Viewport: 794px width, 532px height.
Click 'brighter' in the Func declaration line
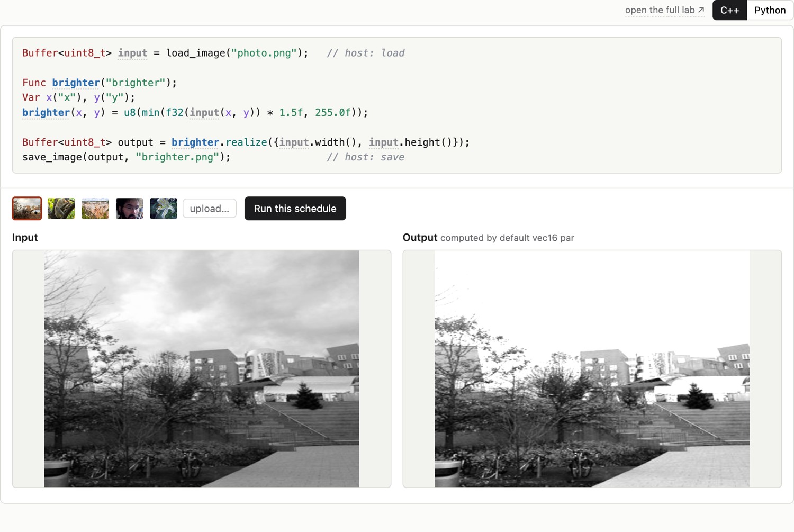tap(76, 83)
